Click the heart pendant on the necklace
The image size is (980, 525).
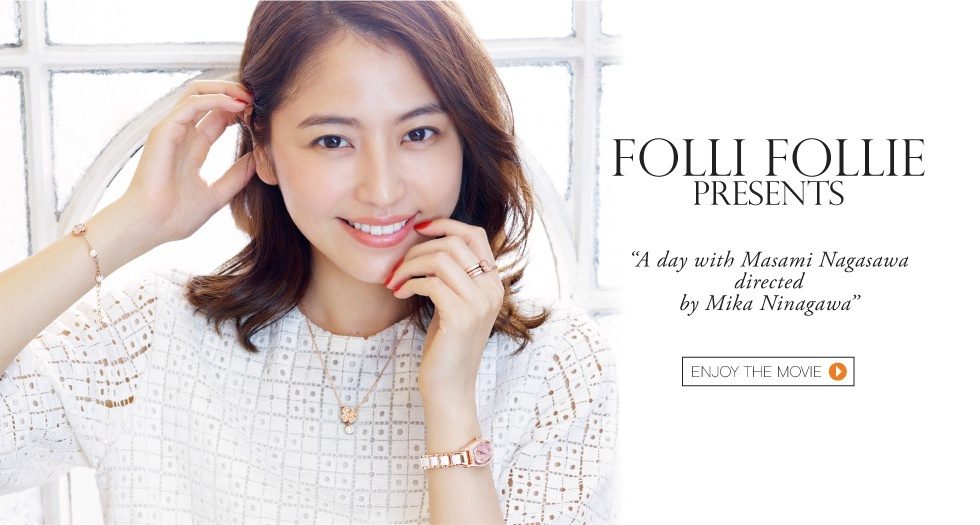click(348, 416)
